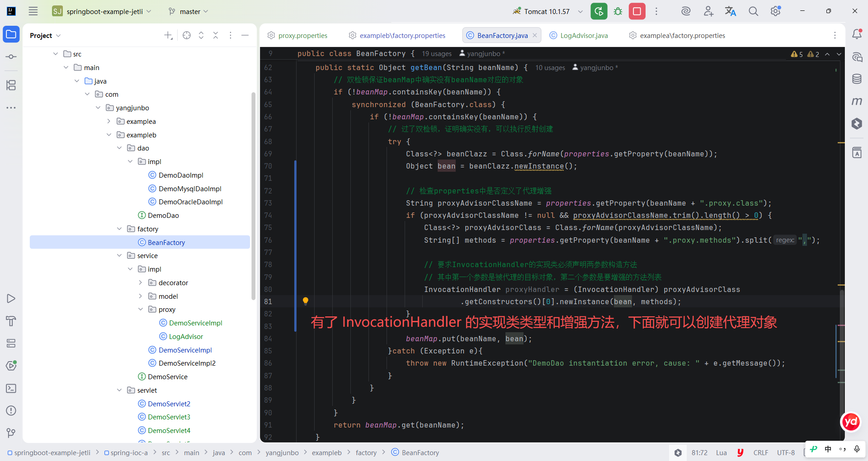The image size is (868, 461).
Task: Click the UTF-8 encoding status
Action: pyautogui.click(x=786, y=452)
